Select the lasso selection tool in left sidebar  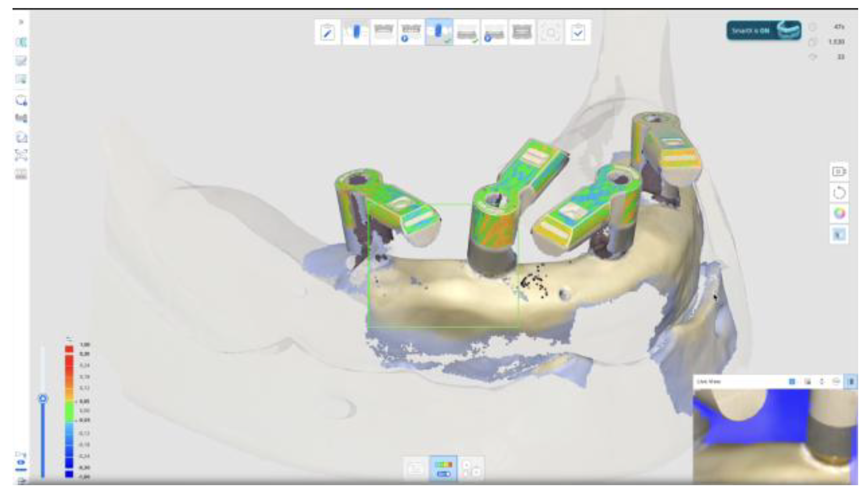click(21, 101)
